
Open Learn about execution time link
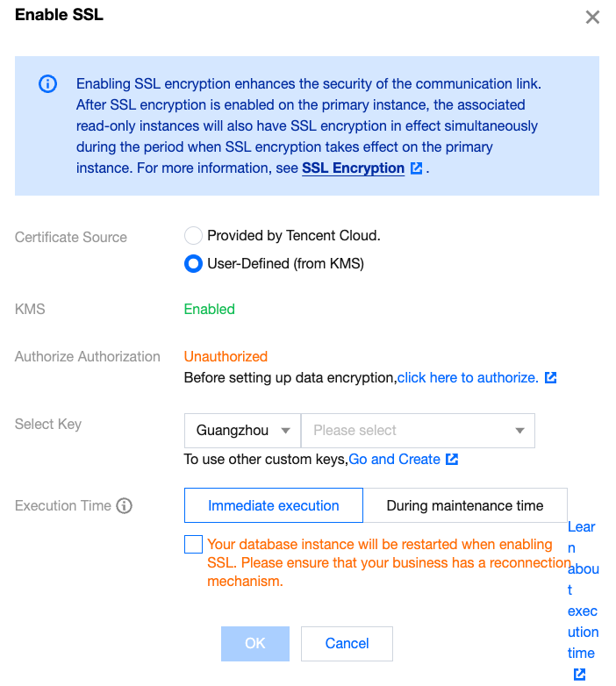tap(582, 590)
